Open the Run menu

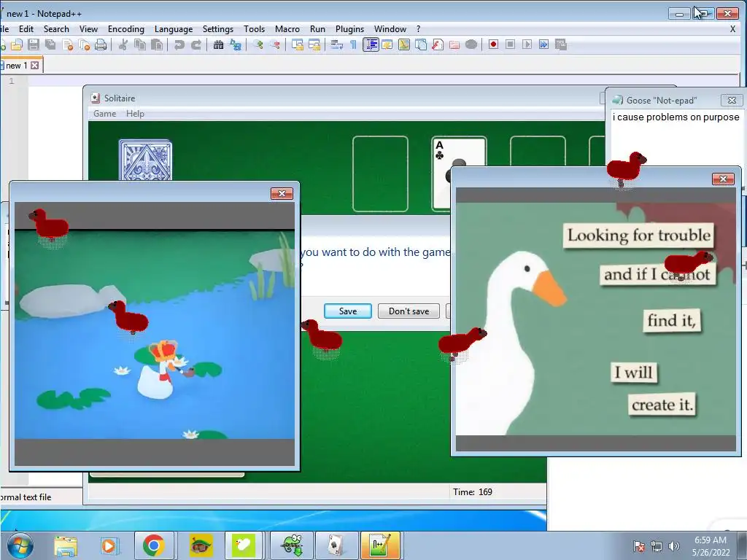pos(317,29)
